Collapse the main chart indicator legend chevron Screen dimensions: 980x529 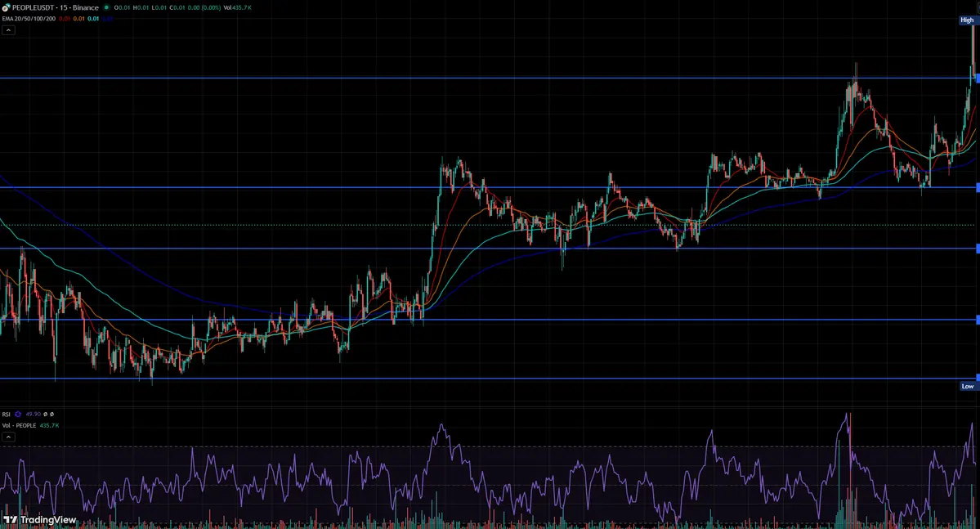(8, 30)
